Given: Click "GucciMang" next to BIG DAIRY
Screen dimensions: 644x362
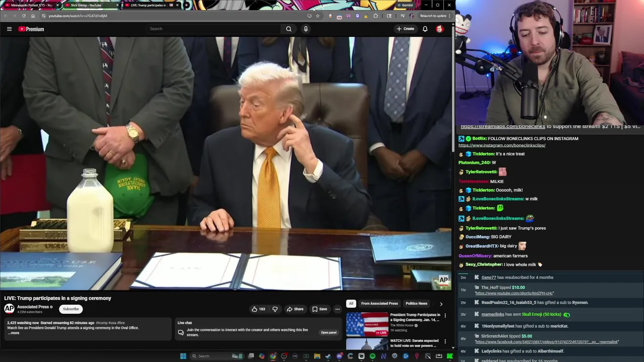Looking at the screenshot, I should point(477,237).
